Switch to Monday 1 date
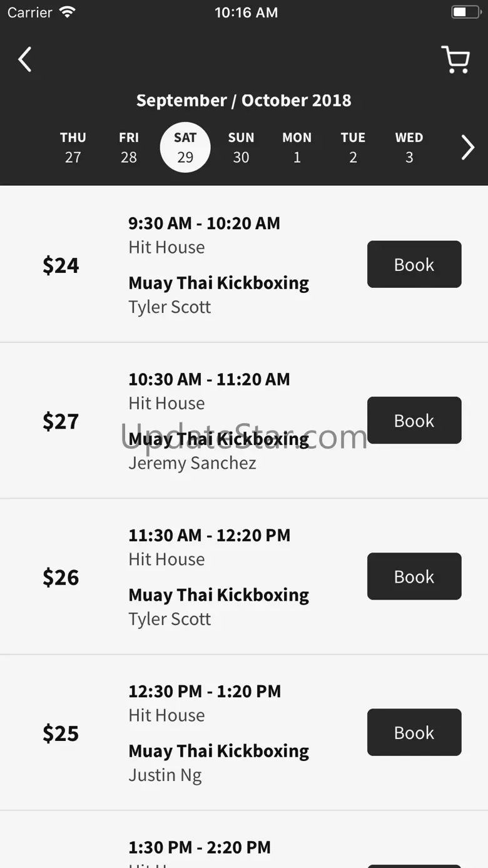 pyautogui.click(x=297, y=148)
